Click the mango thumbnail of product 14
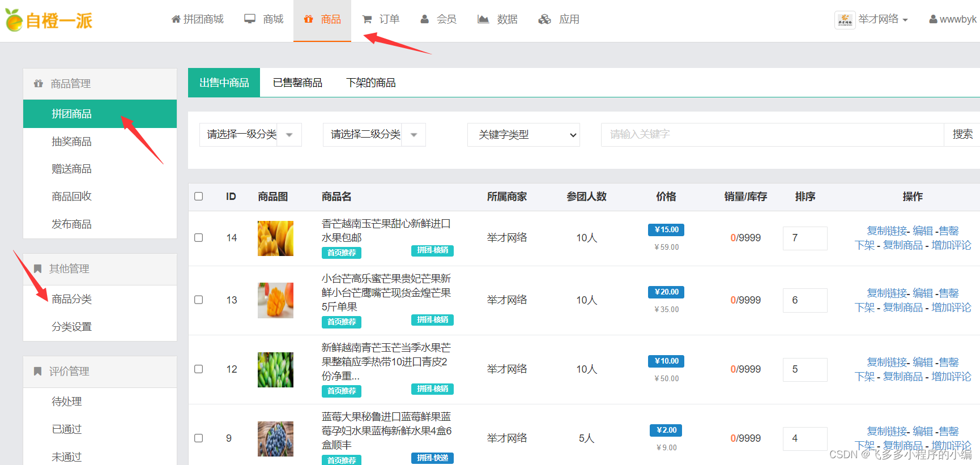Image resolution: width=980 pixels, height=465 pixels. click(275, 238)
